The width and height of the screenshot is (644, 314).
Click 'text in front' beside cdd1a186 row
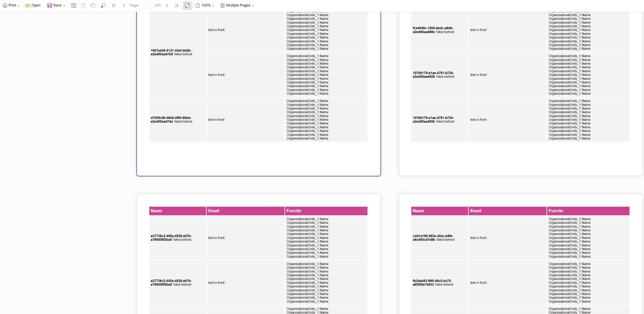coord(478,238)
